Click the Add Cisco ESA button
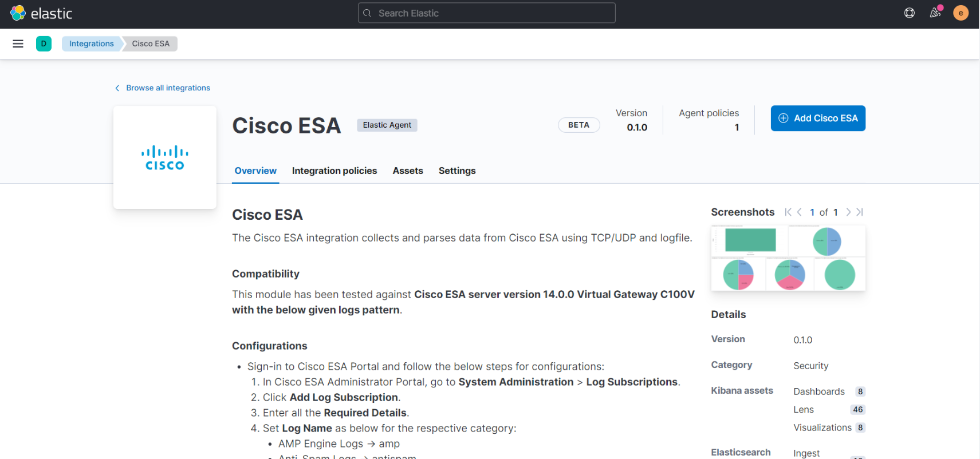The image size is (980, 459). coord(818,118)
